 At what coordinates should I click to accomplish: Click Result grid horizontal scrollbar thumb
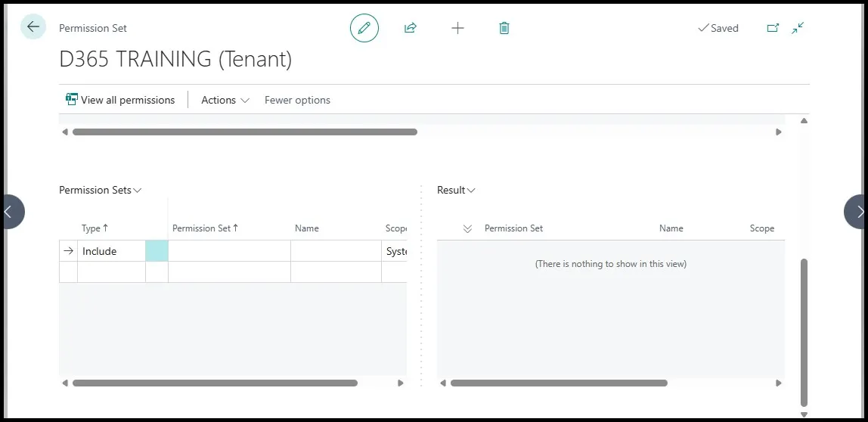[559, 383]
